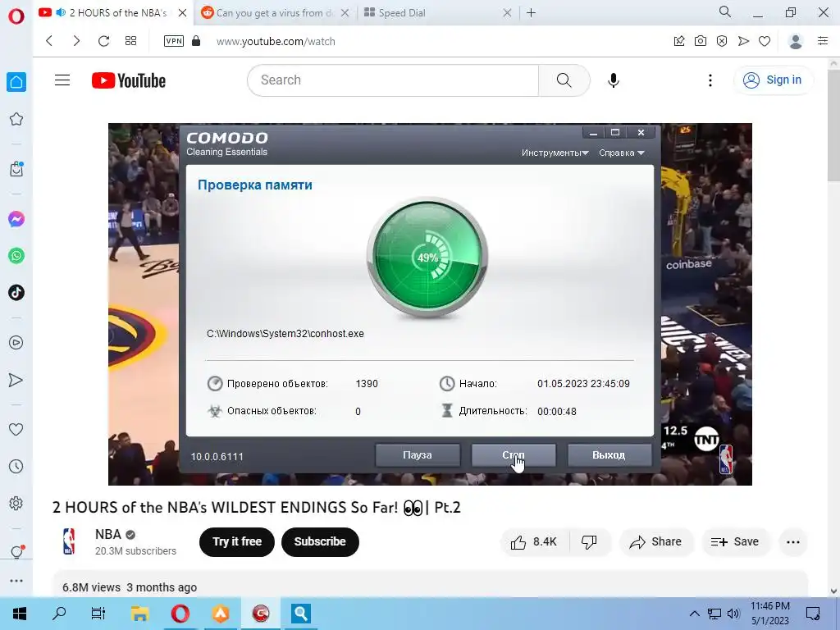Submit search with magnifier button
Screen dimensions: 840x630
pyautogui.click(x=564, y=80)
